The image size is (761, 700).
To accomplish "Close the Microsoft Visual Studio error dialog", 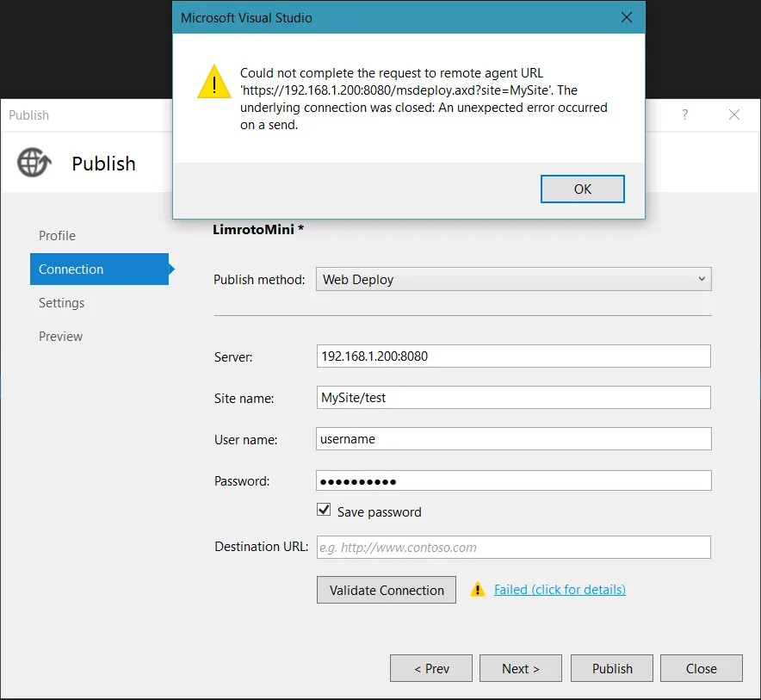I will point(627,17).
